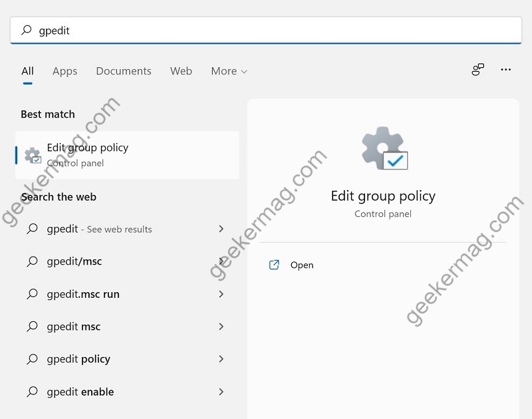The width and height of the screenshot is (532, 419).
Task: Open the feedback people icon
Action: (x=477, y=70)
